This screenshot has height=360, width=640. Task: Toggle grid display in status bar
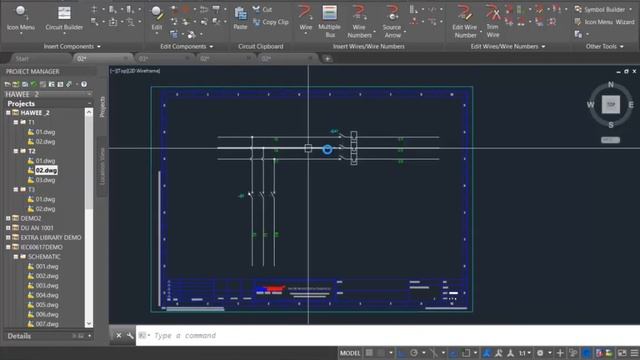pos(369,353)
